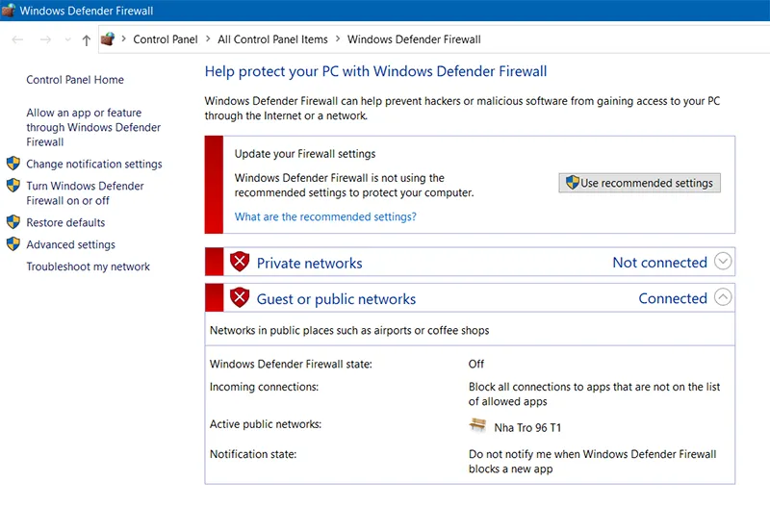Collapse the Guest or public networks section
The image size is (770, 532).
724,298
